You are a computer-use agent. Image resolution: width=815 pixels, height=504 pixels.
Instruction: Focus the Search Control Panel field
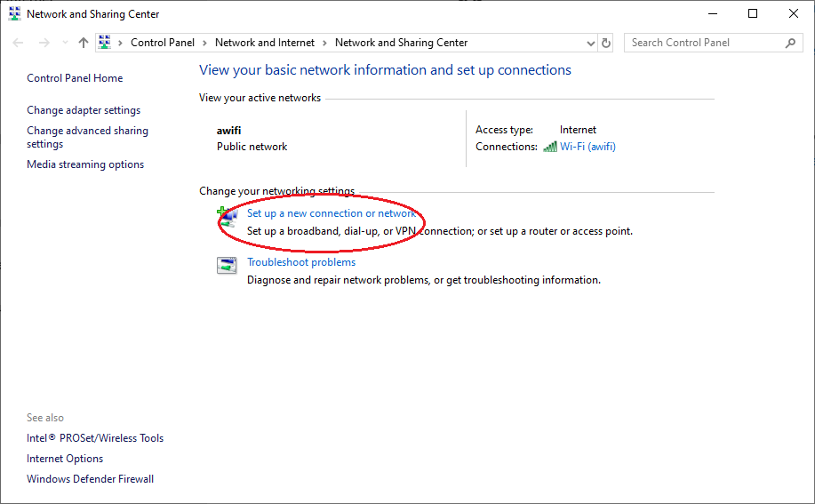point(702,43)
